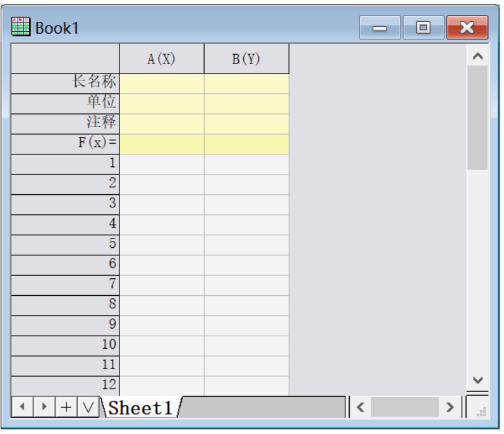504x434 pixels.
Task: Edit the units cell for column B
Action: [246, 104]
